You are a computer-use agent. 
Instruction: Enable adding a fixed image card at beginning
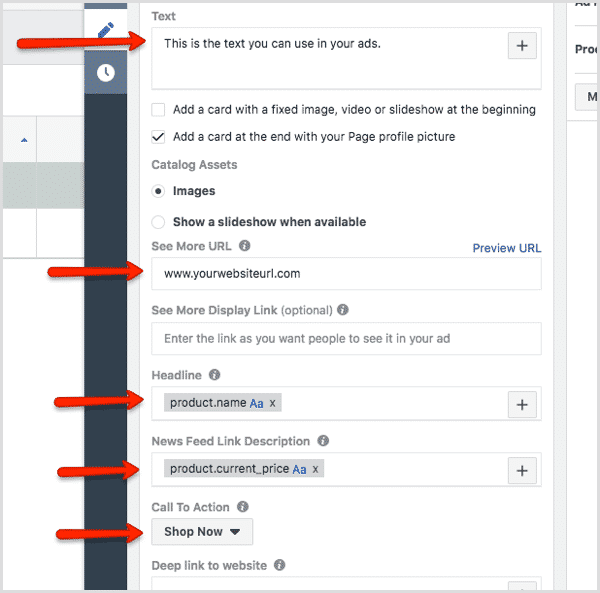coord(158,110)
